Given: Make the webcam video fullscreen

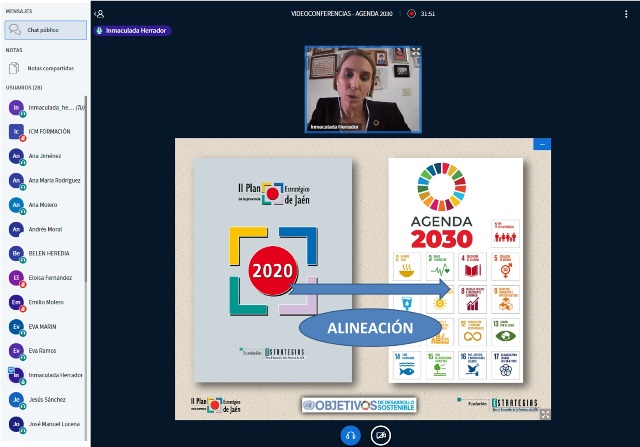Looking at the screenshot, I should pyautogui.click(x=416, y=52).
